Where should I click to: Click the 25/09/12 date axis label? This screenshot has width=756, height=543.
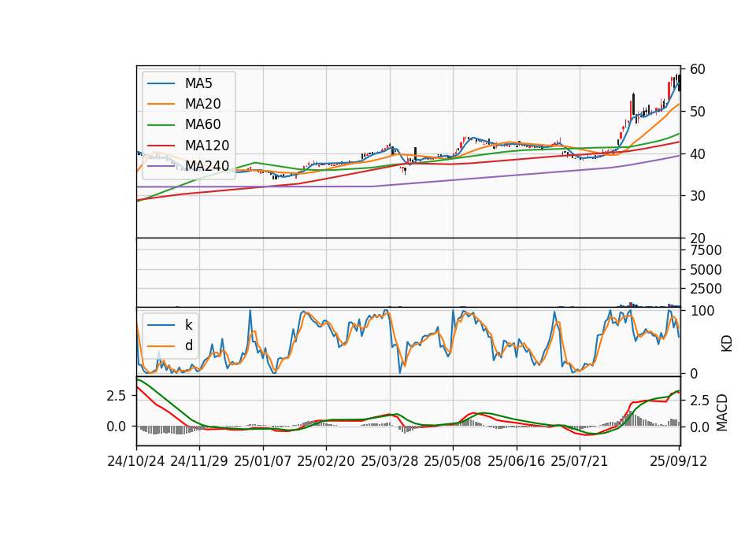[x=678, y=461]
